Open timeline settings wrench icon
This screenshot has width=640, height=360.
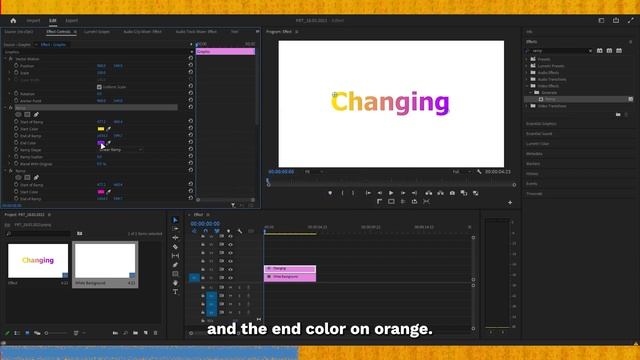[240, 231]
